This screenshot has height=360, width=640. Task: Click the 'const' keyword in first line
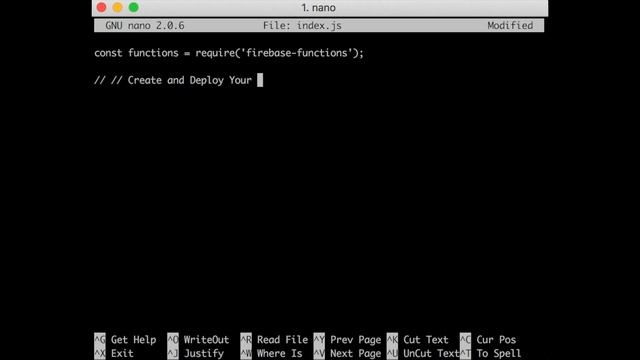108,53
